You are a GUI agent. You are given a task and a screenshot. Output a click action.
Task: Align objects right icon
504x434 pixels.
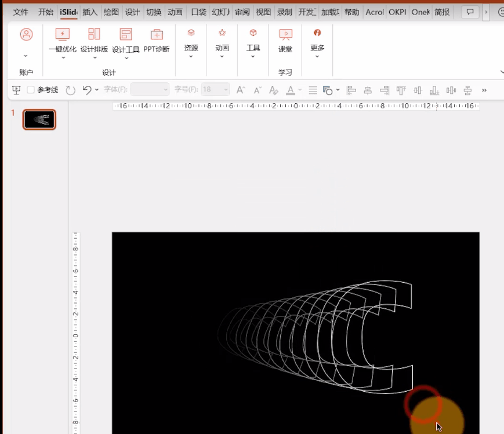[385, 90]
